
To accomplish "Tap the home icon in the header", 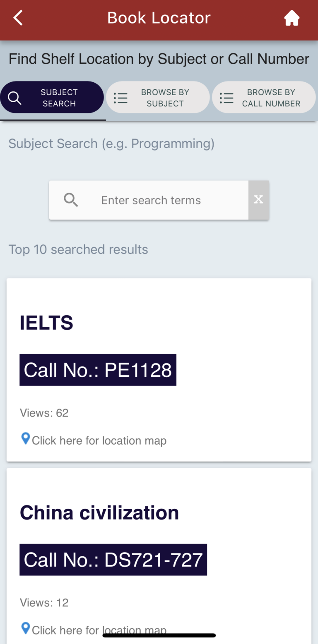I will (291, 18).
